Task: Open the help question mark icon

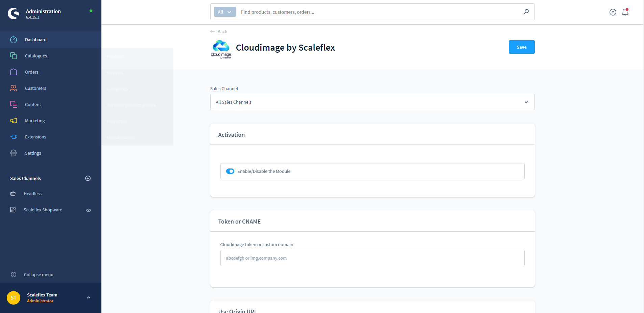Action: (x=613, y=12)
